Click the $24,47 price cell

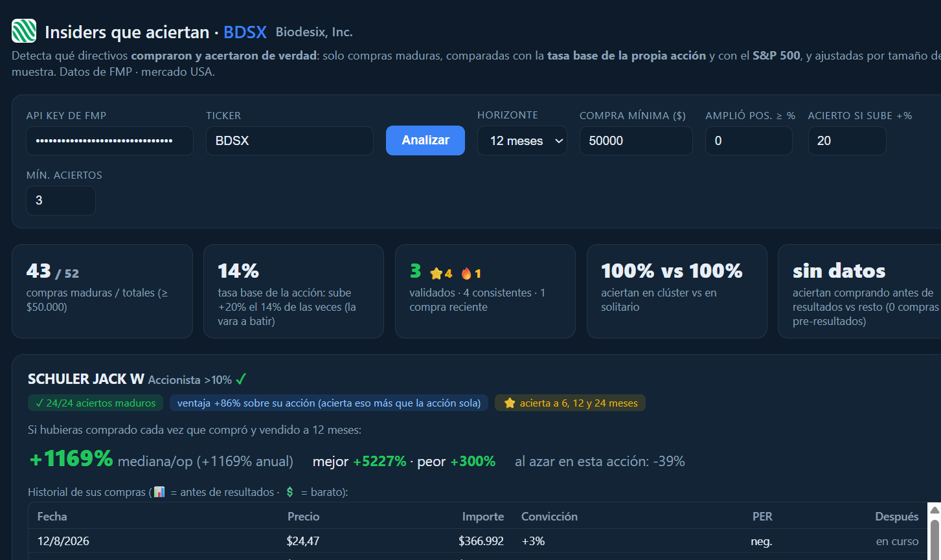pos(303,541)
